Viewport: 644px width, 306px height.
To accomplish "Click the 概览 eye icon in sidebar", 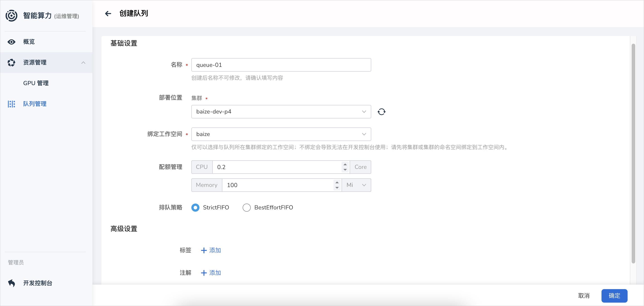I will (11, 42).
